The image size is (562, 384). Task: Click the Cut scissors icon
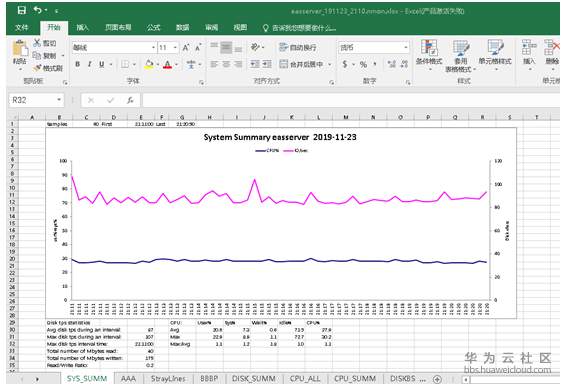coord(37,43)
